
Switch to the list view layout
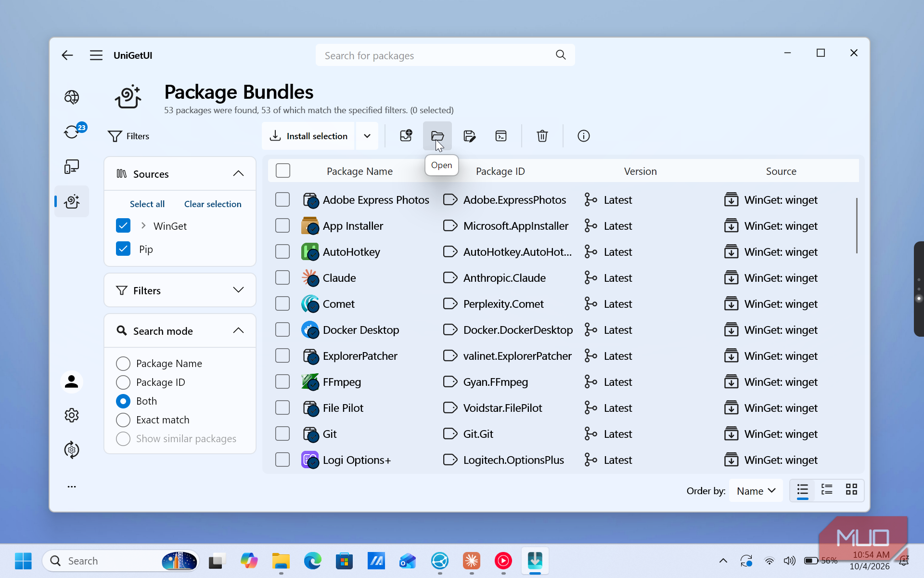pos(802,490)
